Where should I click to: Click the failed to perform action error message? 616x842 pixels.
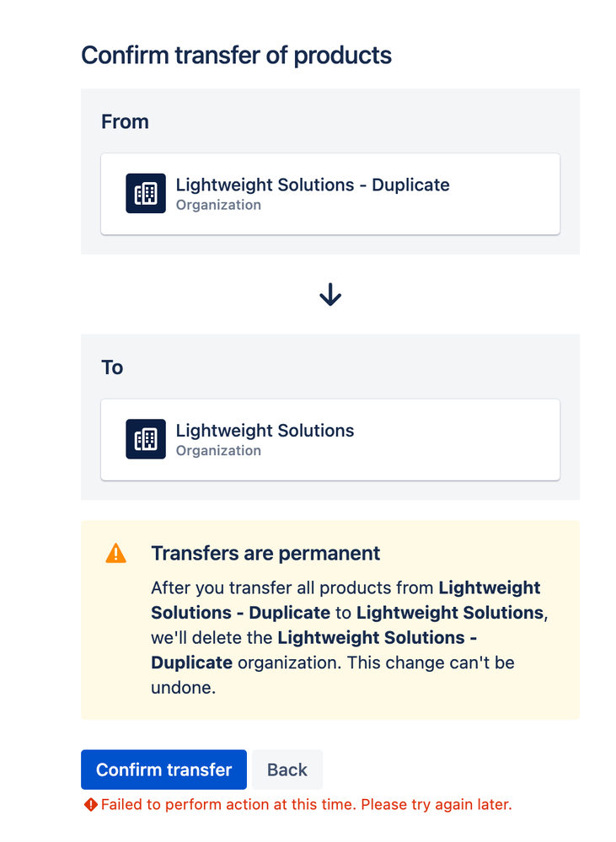tap(306, 804)
